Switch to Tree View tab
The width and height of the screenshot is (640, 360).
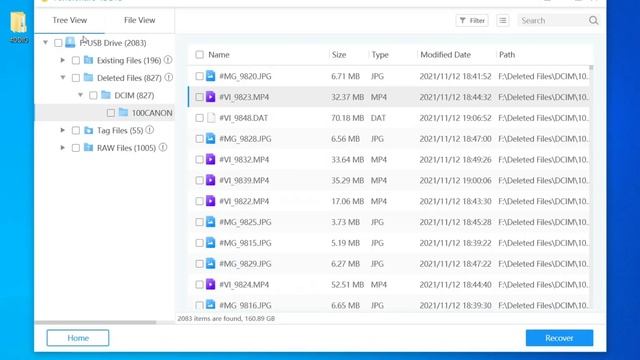69,20
